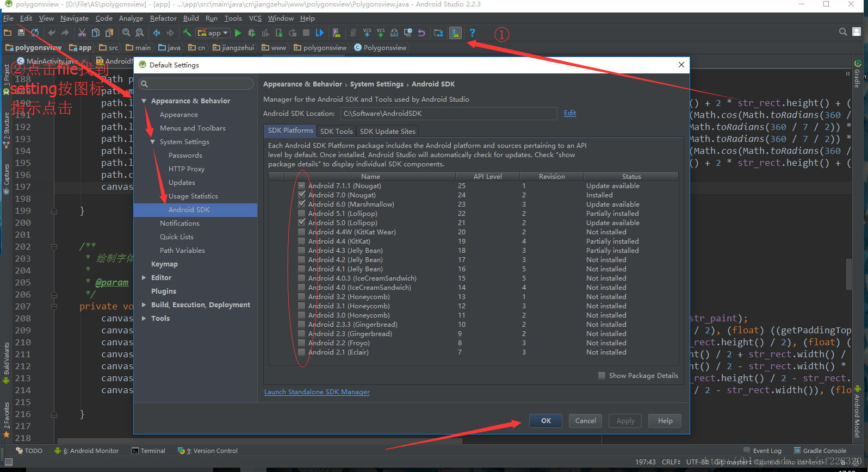
Task: Click the blue Help question mark icon
Action: tap(472, 33)
